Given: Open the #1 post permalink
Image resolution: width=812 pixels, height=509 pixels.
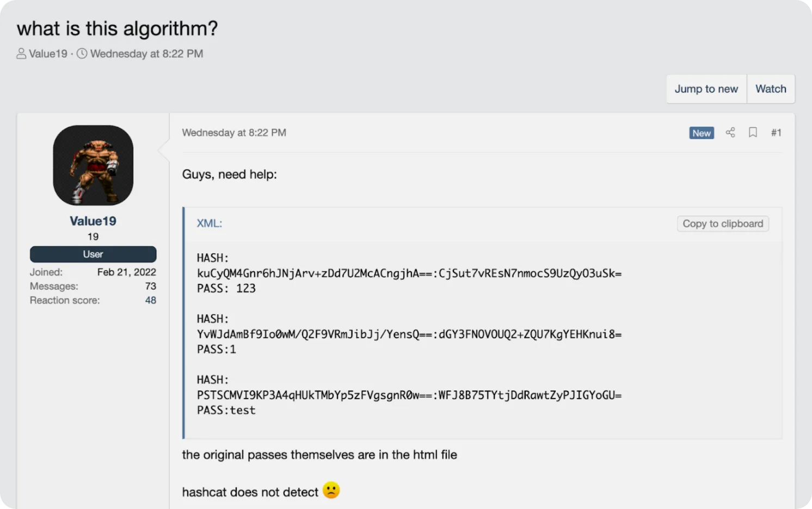Looking at the screenshot, I should coord(776,133).
